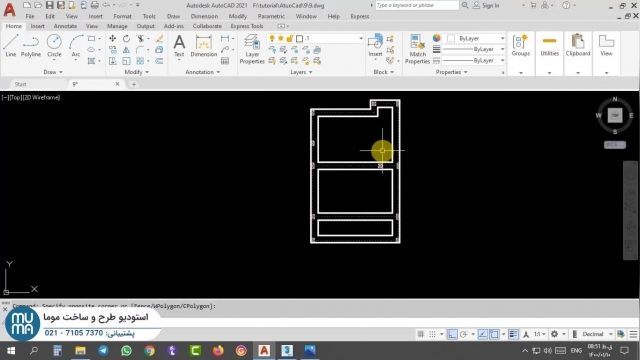Image resolution: width=640 pixels, height=360 pixels.
Task: Click the Stretch tool icon
Action: [x=112, y=61]
